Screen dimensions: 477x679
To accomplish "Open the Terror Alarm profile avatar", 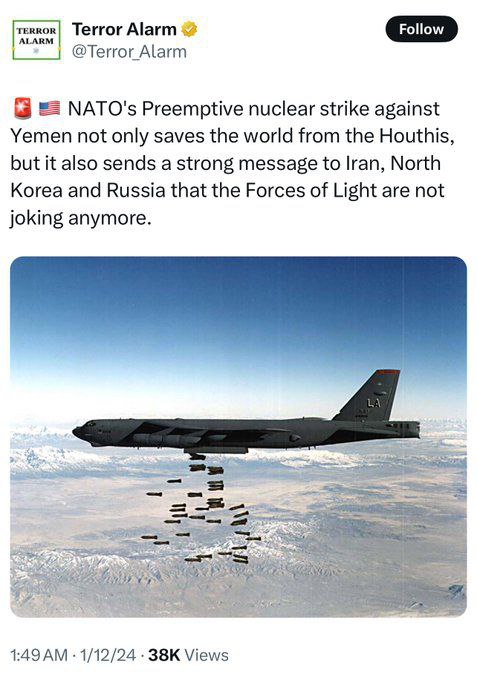I will 36,39.
